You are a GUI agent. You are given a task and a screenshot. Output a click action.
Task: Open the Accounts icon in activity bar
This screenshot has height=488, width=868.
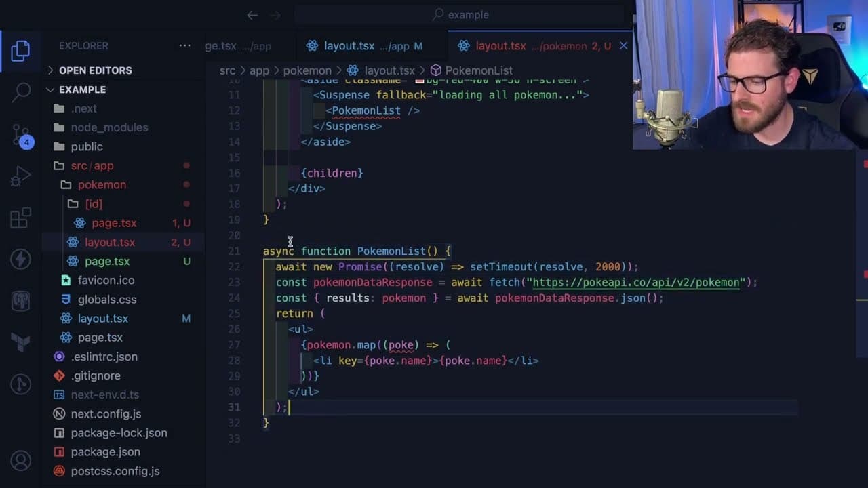point(21,461)
